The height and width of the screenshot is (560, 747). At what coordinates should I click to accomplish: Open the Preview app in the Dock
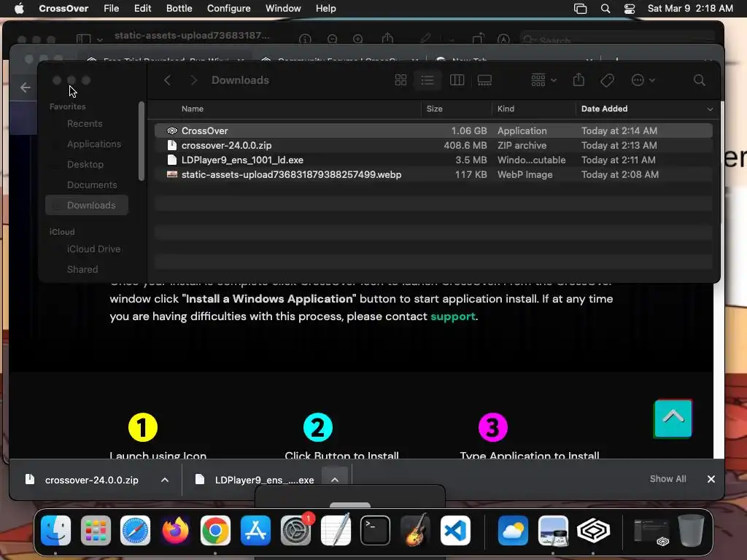pyautogui.click(x=553, y=530)
